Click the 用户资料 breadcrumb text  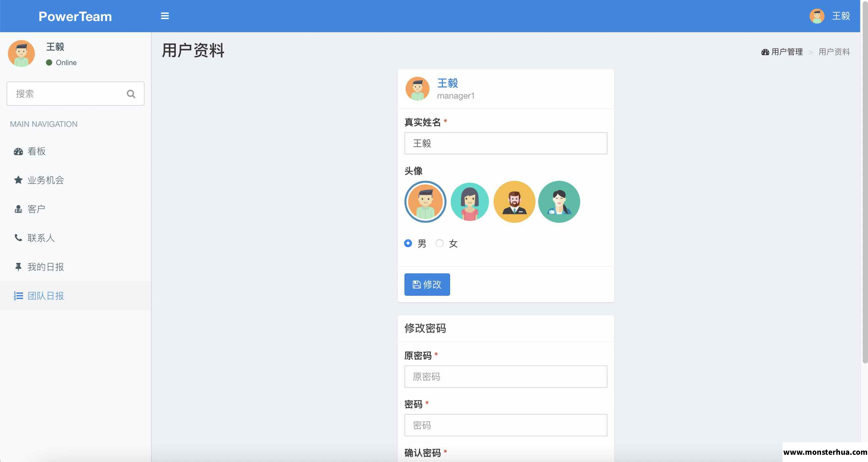coord(834,52)
